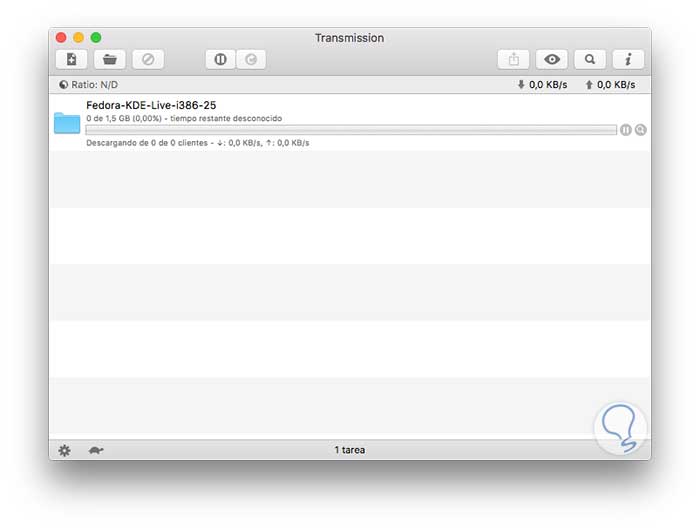Click "Descargando de 0 de 0 clientes" status
The image size is (700, 530).
(x=147, y=143)
